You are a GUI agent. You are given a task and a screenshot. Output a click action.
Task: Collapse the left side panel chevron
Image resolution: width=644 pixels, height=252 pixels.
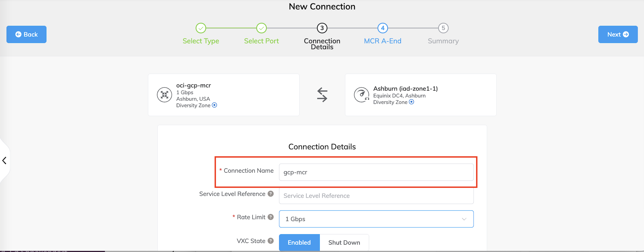coord(4,160)
